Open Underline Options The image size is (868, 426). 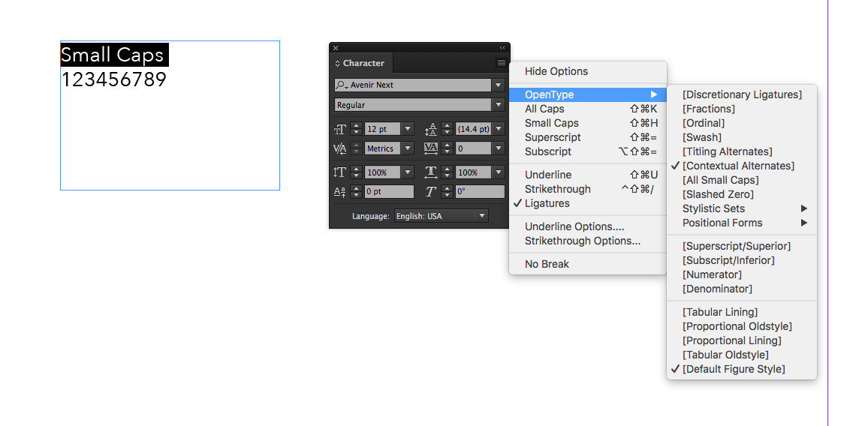574,226
